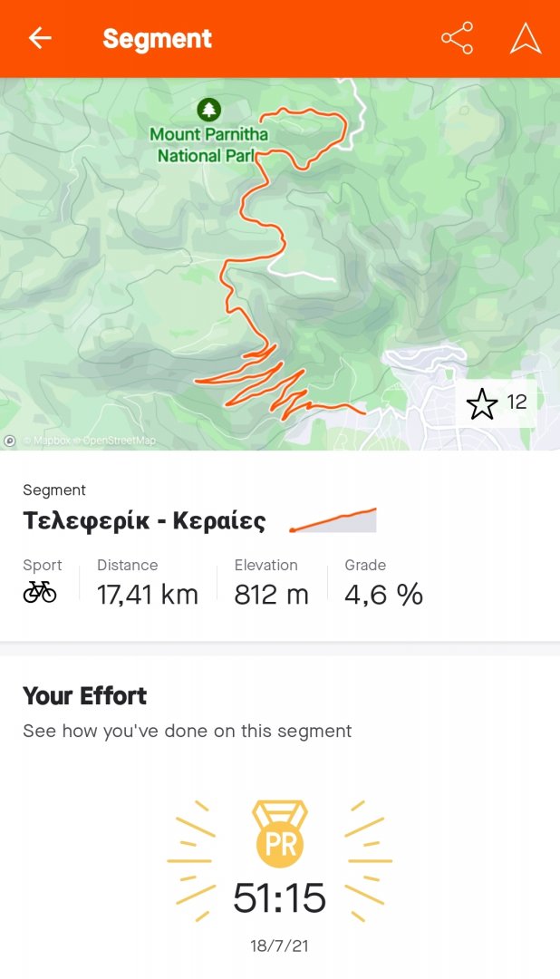Tap the 51:15 personal record time
The width and height of the screenshot is (560, 979).
(279, 898)
